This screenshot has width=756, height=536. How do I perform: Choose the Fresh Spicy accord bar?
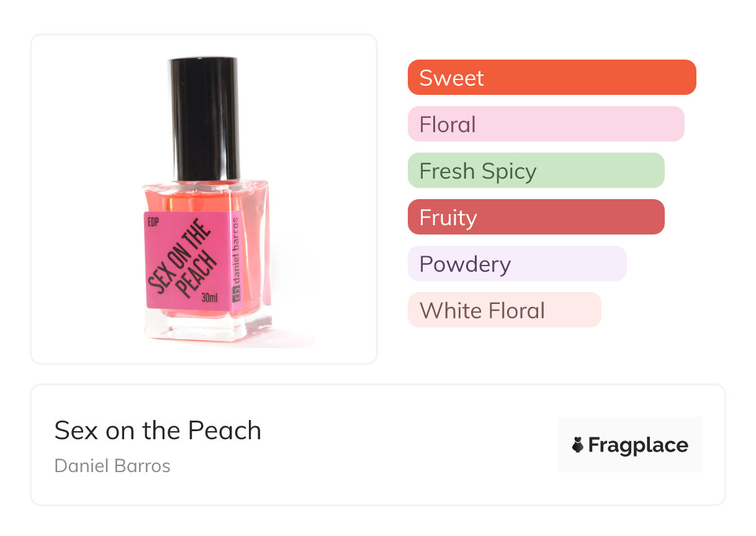[536, 171]
